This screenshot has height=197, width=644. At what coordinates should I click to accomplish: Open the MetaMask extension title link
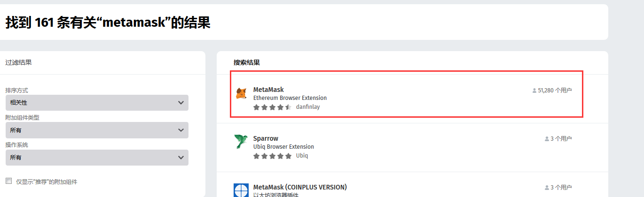(x=268, y=90)
